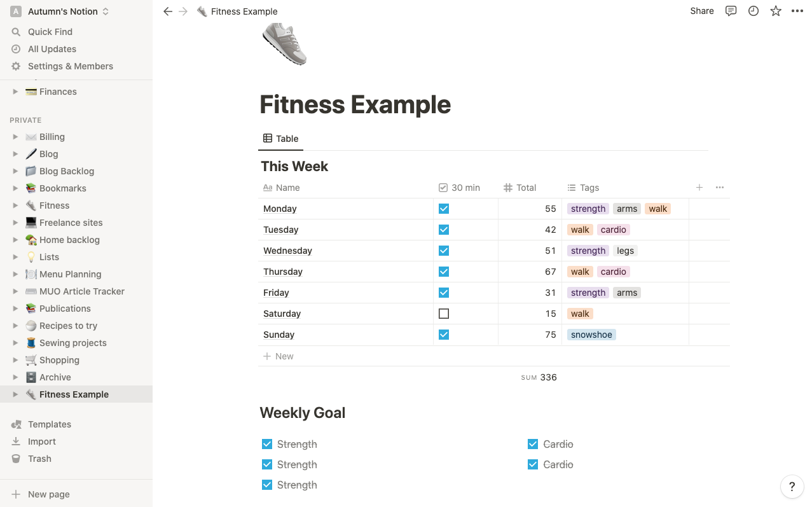Uncheck the first Cardio goal checkbox
Viewport: 812px width, 507px height.
click(x=533, y=444)
